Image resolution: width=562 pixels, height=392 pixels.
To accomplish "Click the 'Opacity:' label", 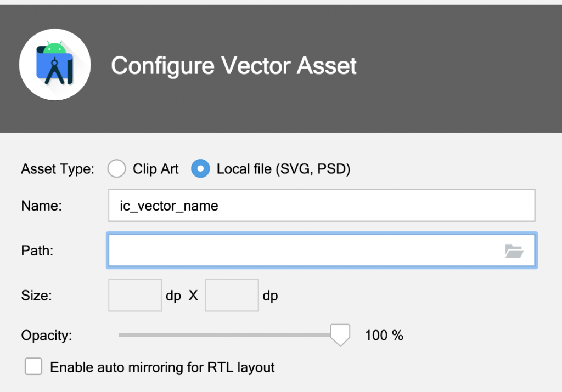I will coord(47,335).
